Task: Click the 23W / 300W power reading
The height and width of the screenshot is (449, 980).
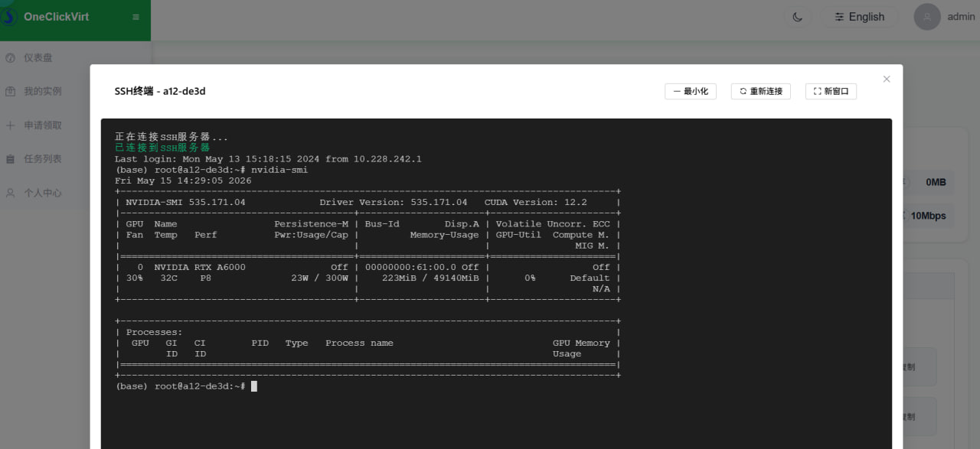Action: [319, 278]
